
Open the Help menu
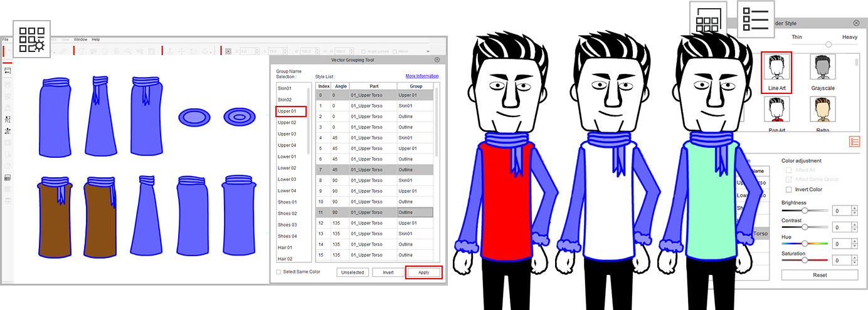(x=96, y=39)
